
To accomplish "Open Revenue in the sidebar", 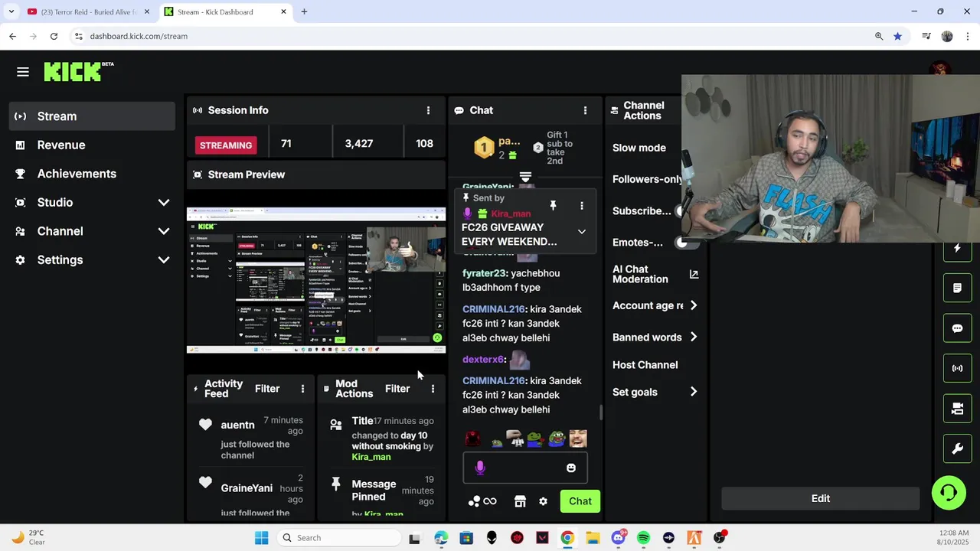I will coord(92,145).
